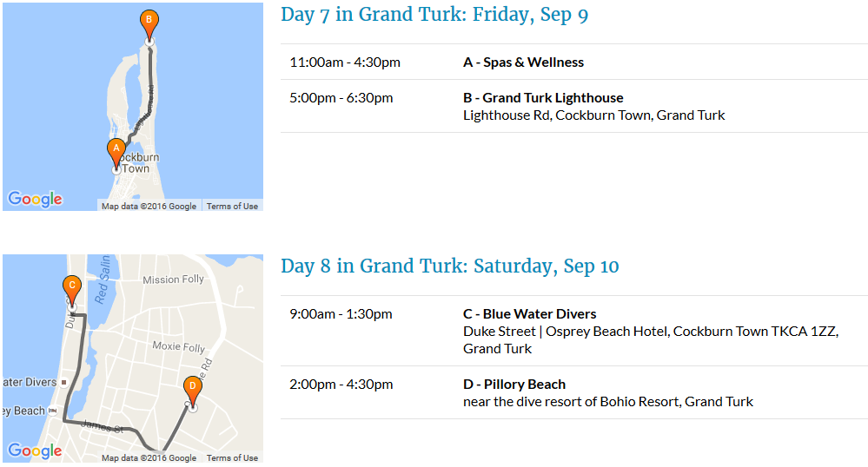
Task: Click the Mission Folly label on the map
Action: 173,280
